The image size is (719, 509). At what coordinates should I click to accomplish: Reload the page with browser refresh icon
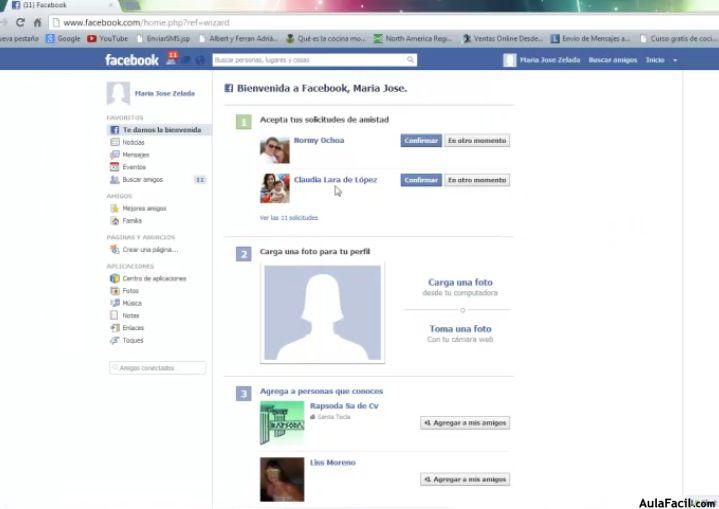click(x=20, y=22)
